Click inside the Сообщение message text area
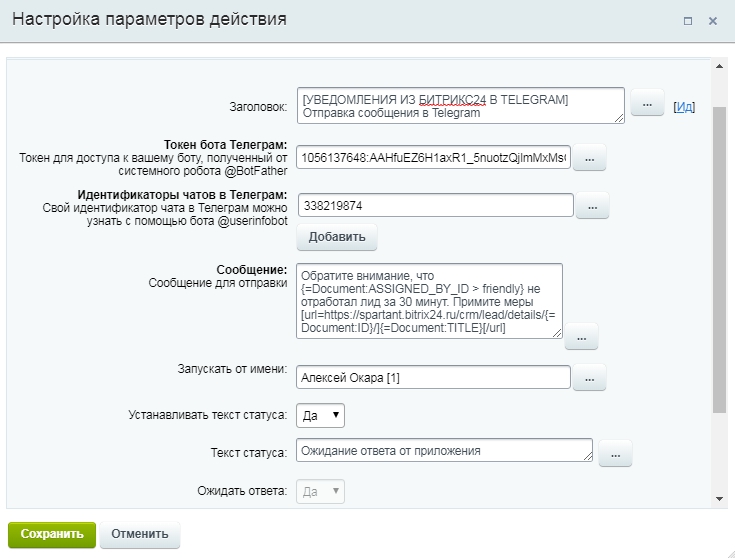Image resolution: width=735 pixels, height=558 pixels. pyautogui.click(x=429, y=301)
